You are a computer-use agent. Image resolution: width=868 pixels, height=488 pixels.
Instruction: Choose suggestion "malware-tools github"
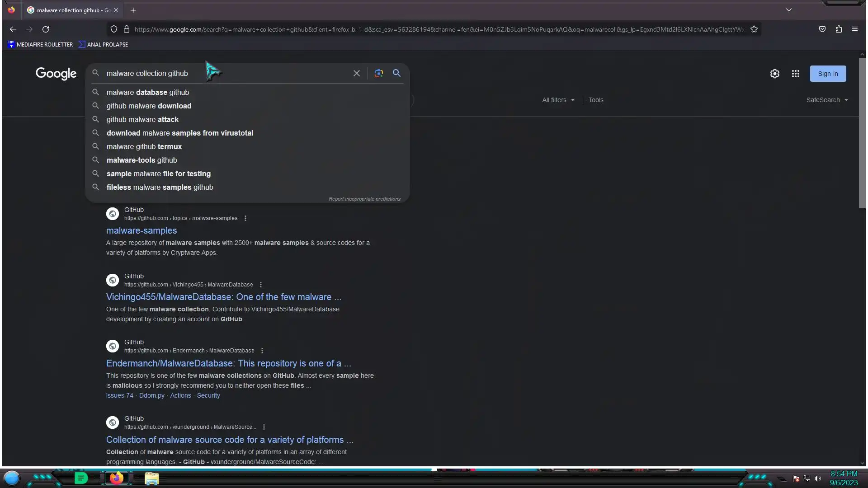[x=142, y=160]
